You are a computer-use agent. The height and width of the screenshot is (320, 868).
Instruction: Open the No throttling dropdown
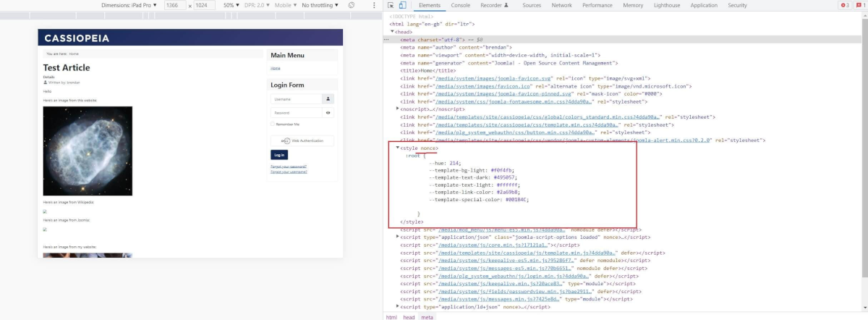pos(320,5)
